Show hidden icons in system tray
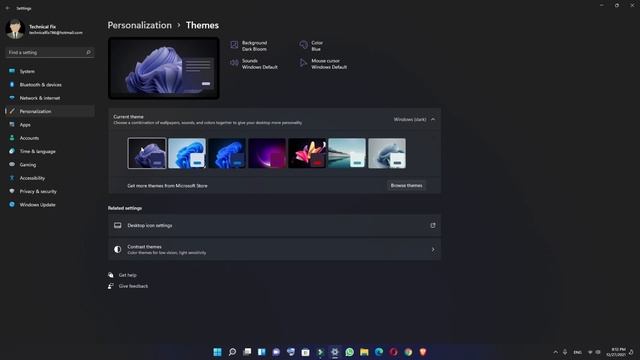 (556, 352)
